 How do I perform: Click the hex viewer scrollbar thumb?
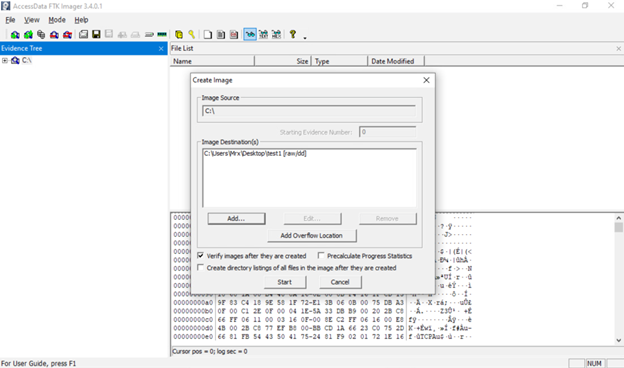tap(618, 227)
